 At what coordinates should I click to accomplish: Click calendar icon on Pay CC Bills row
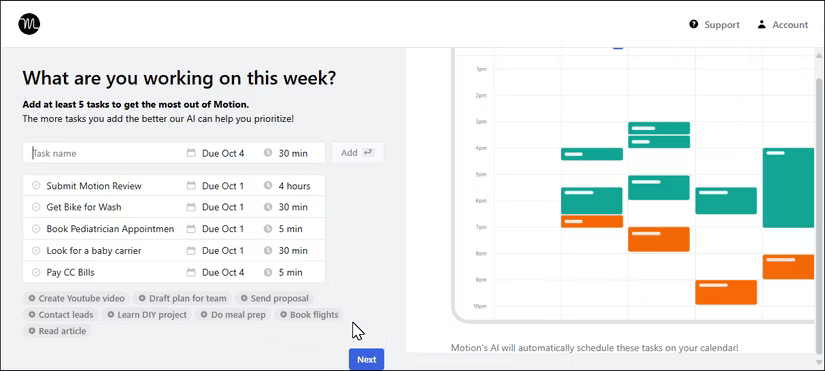(x=191, y=272)
